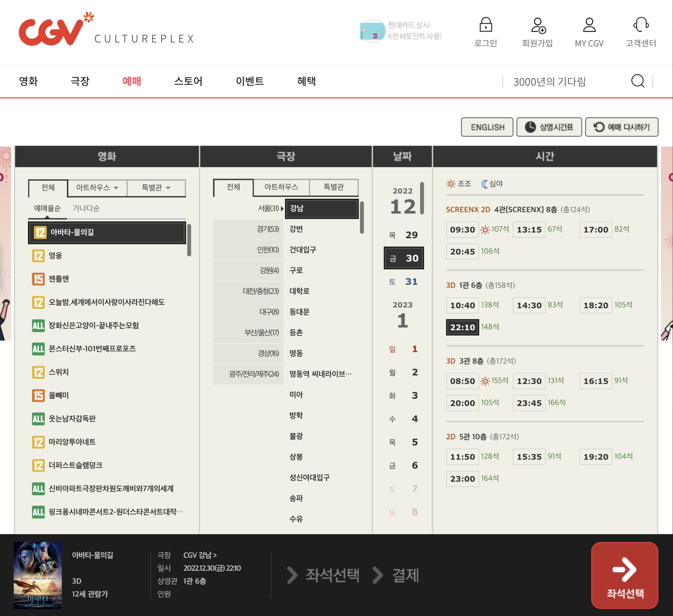Open the 예매 menu

pyautogui.click(x=132, y=81)
